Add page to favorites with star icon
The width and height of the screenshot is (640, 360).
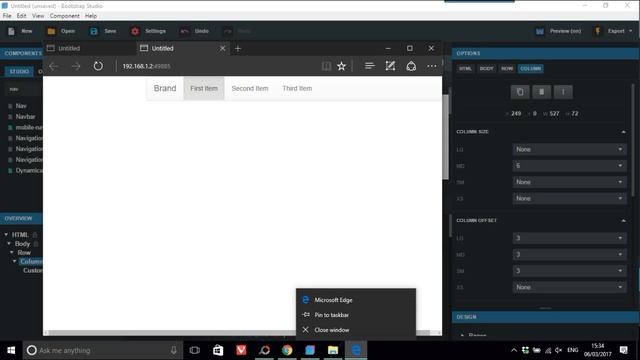point(342,66)
